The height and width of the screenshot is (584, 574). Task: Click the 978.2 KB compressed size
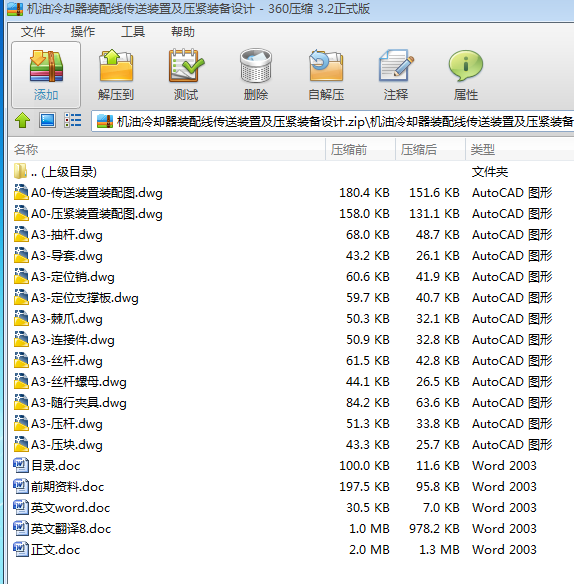pos(434,529)
